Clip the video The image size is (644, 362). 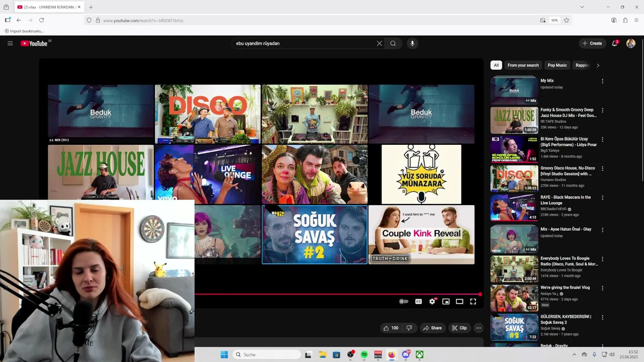click(459, 328)
